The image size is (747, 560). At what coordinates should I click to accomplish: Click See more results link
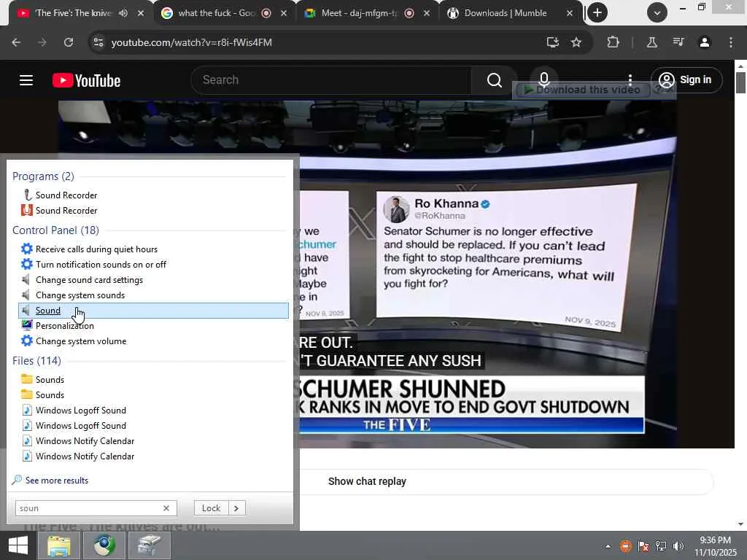pyautogui.click(x=57, y=481)
